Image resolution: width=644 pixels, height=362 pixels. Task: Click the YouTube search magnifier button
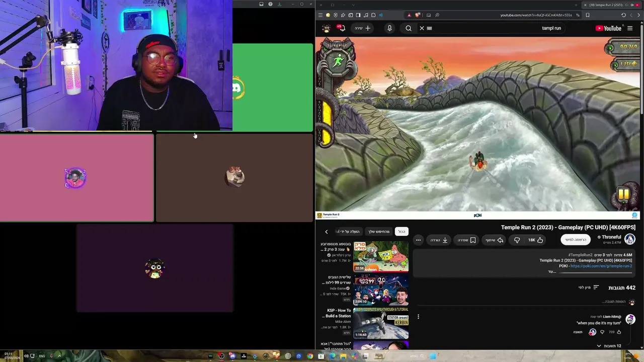point(409,28)
